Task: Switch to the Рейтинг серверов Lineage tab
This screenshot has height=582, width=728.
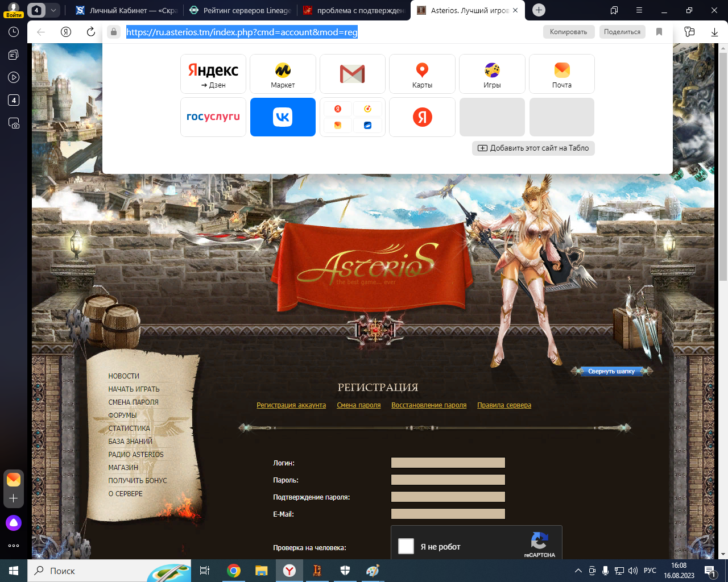Action: point(240,10)
